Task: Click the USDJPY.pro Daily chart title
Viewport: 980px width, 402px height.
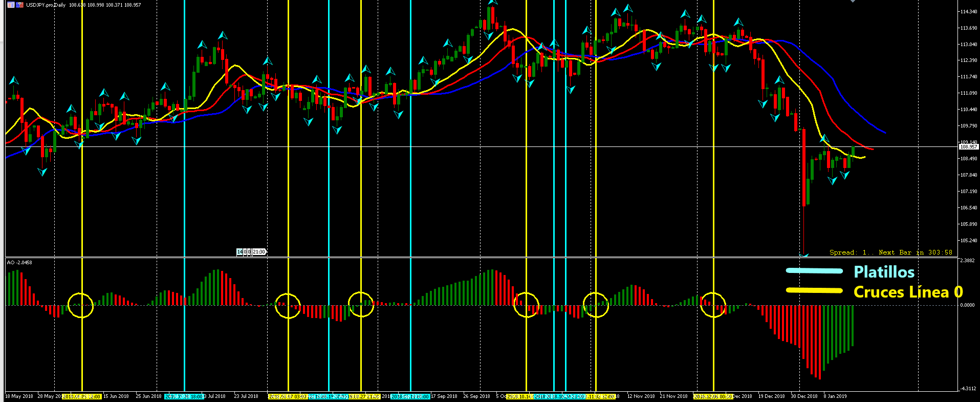Action: click(46, 5)
